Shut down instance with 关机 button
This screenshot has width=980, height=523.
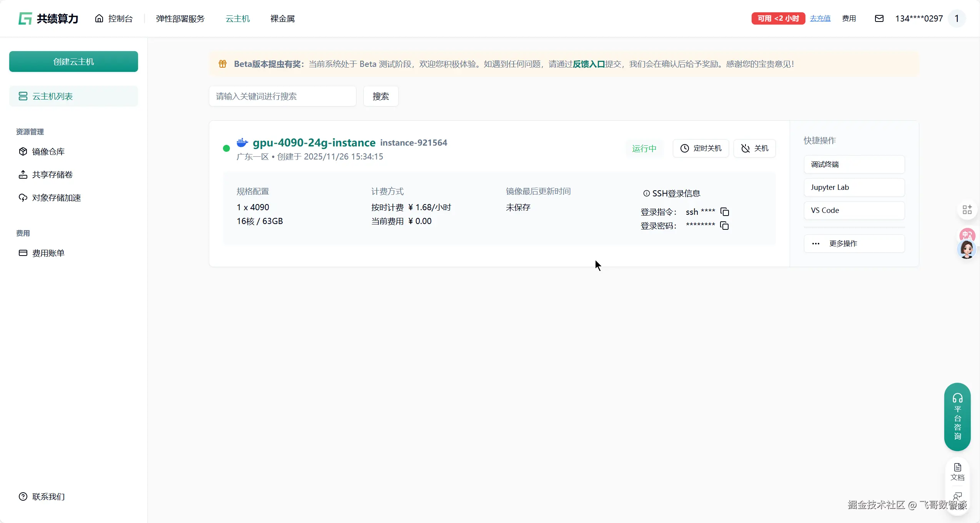(754, 148)
